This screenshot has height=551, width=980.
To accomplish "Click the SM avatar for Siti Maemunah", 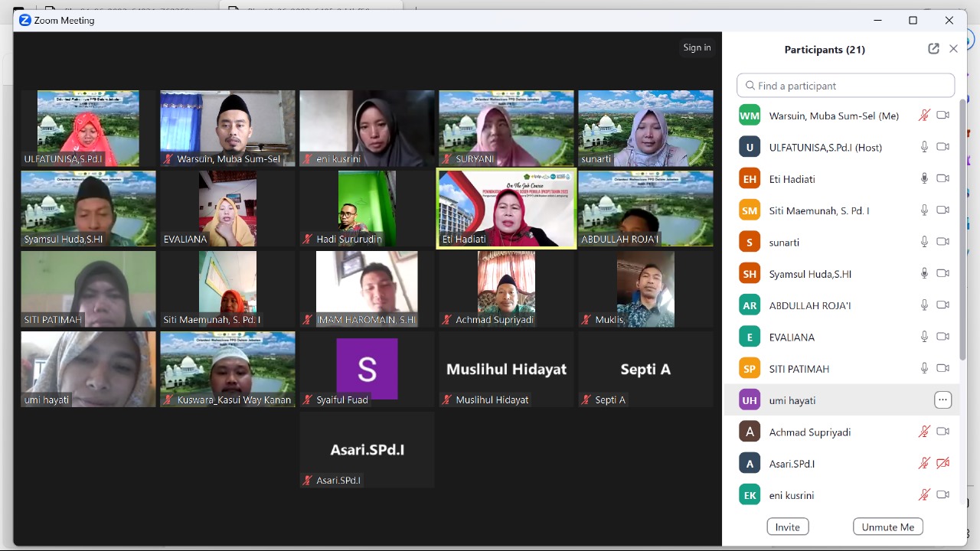I will 750,210.
